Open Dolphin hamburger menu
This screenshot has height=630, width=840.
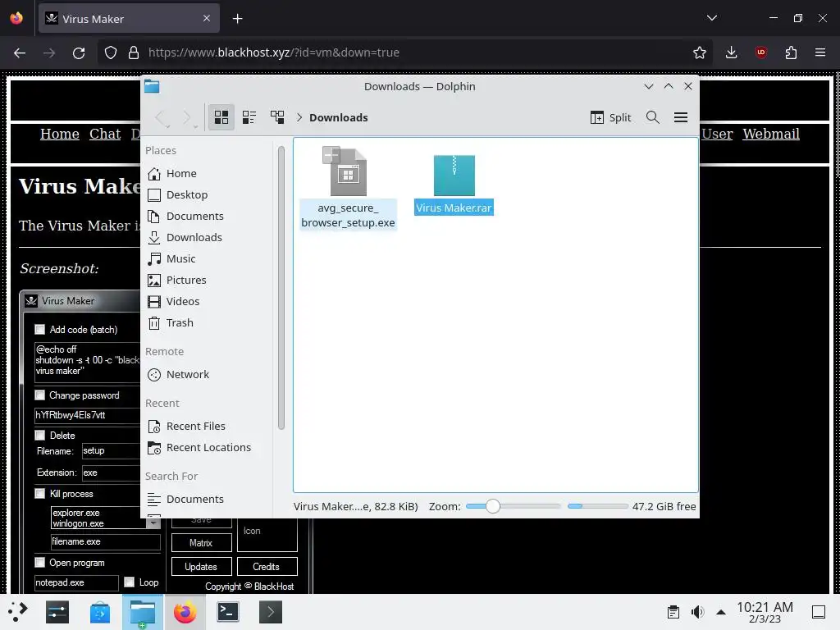click(680, 117)
